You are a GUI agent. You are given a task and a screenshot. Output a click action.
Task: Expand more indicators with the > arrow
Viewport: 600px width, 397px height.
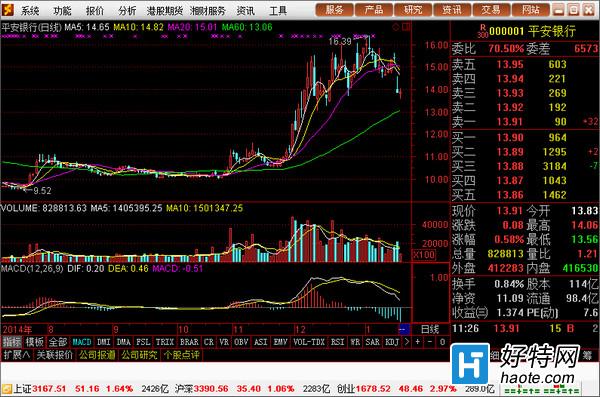[407, 342]
